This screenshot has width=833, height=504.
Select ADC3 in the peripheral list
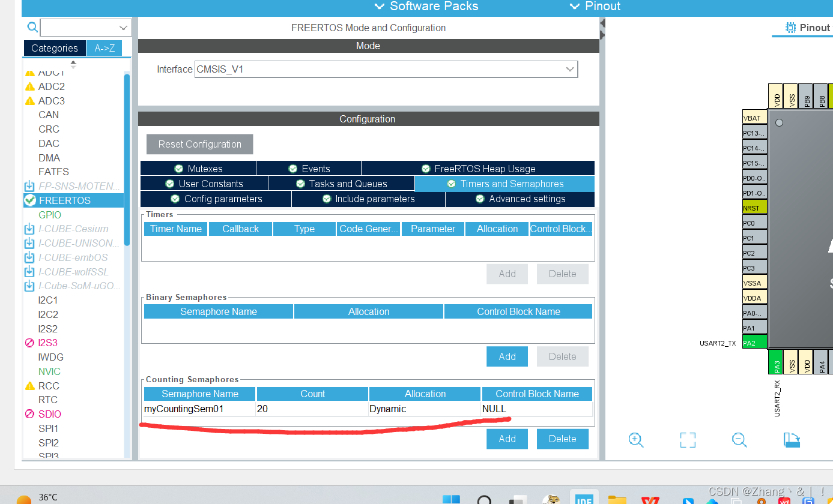pyautogui.click(x=52, y=101)
